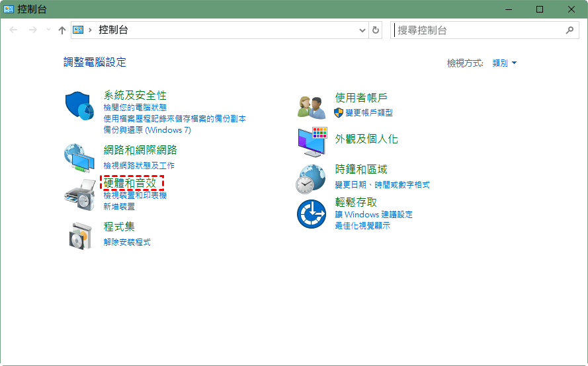Click 最佳化視覺顯示 link

click(362, 226)
